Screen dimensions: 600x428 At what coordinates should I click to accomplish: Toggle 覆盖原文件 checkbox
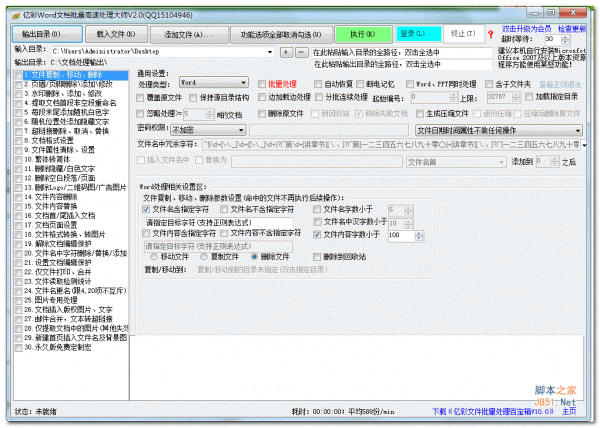[x=140, y=98]
